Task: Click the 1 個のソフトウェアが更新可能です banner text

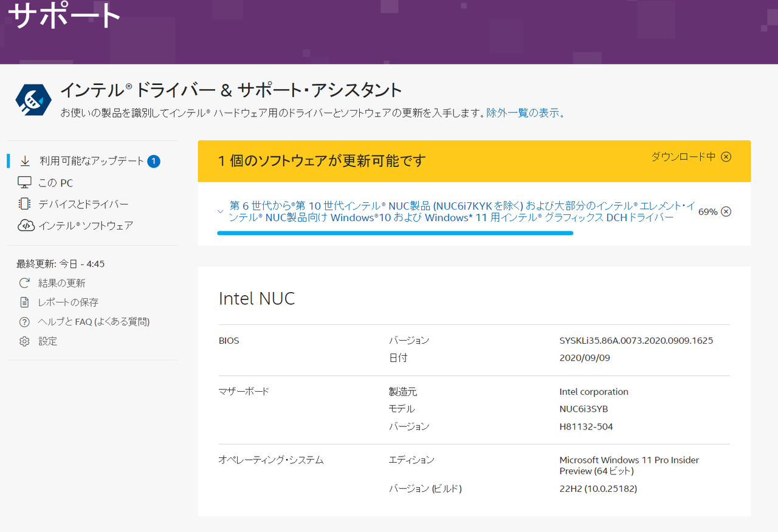Action: pos(322,161)
